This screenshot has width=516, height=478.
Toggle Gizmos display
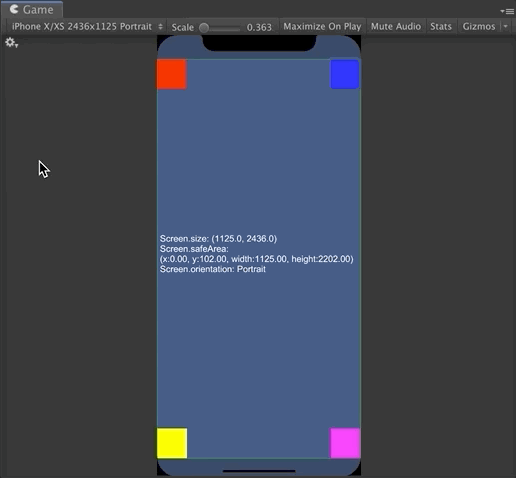point(479,27)
